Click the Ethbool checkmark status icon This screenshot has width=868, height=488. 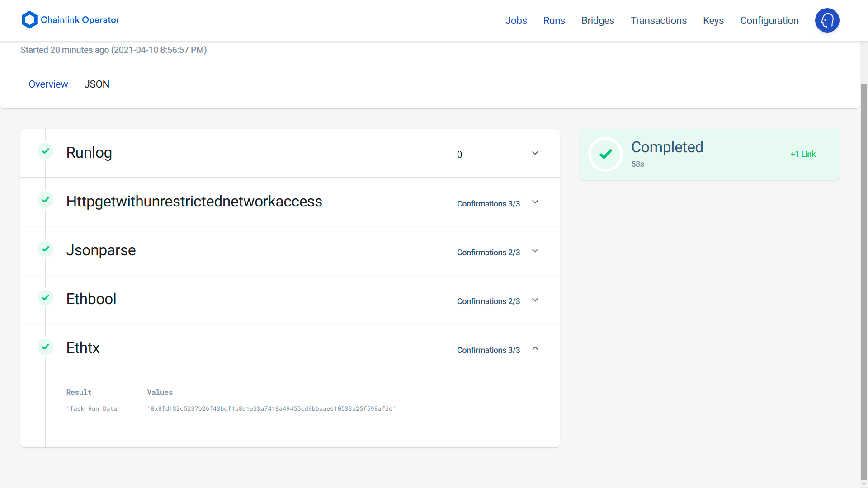(x=45, y=298)
